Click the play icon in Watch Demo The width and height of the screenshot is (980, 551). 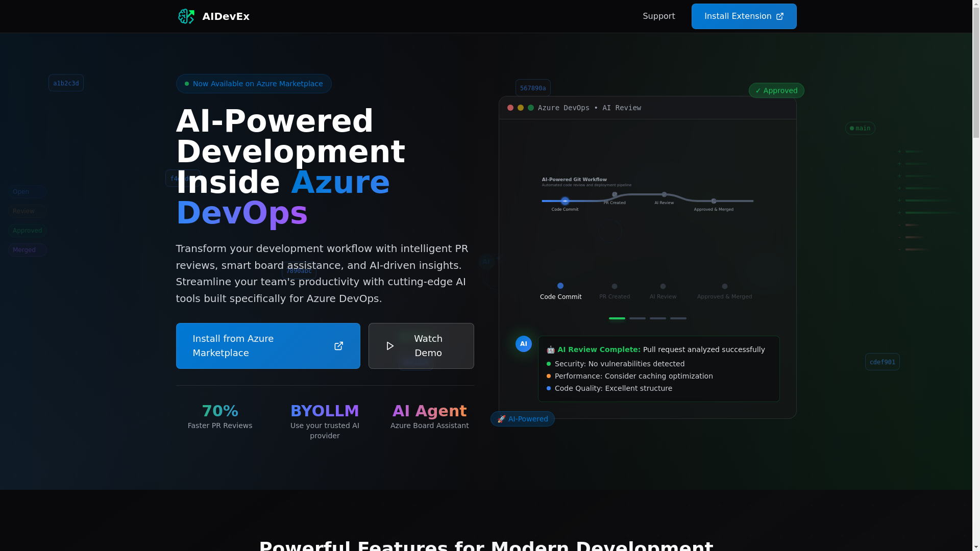coord(390,346)
